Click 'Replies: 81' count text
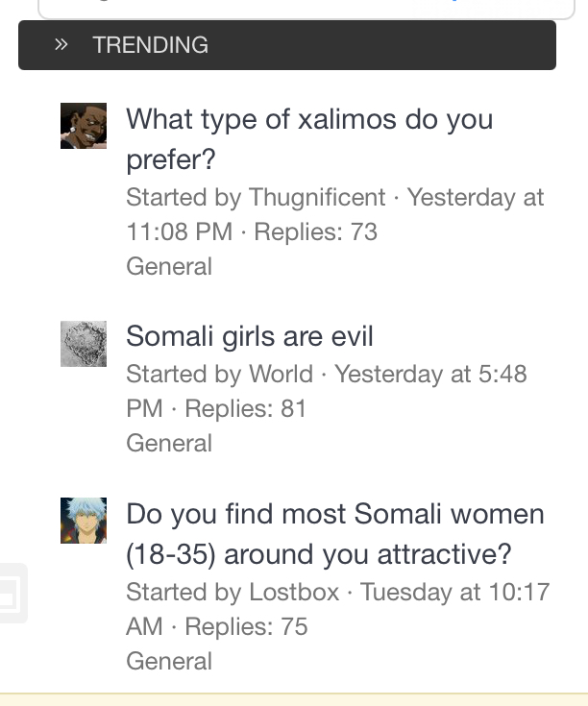 pos(245,408)
